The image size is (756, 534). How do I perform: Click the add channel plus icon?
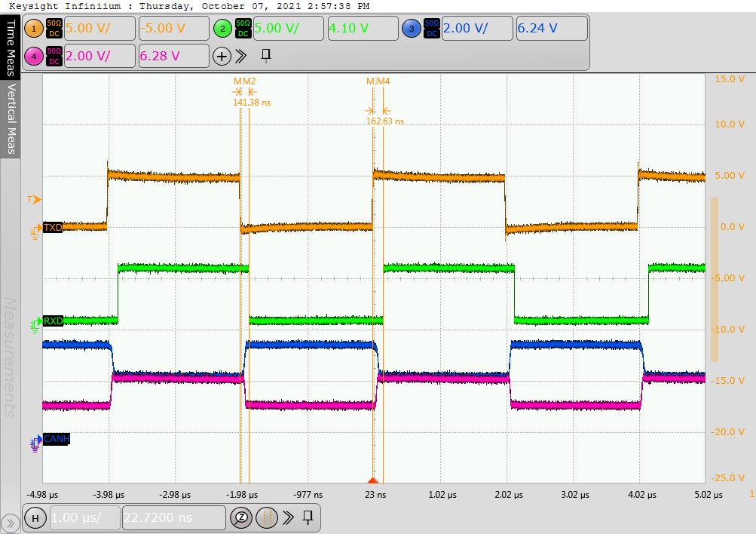[222, 56]
